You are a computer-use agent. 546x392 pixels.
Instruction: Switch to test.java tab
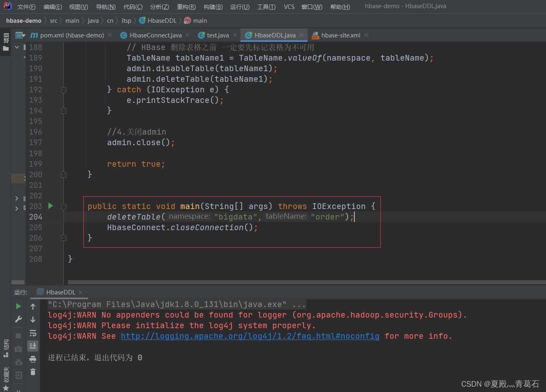214,35
